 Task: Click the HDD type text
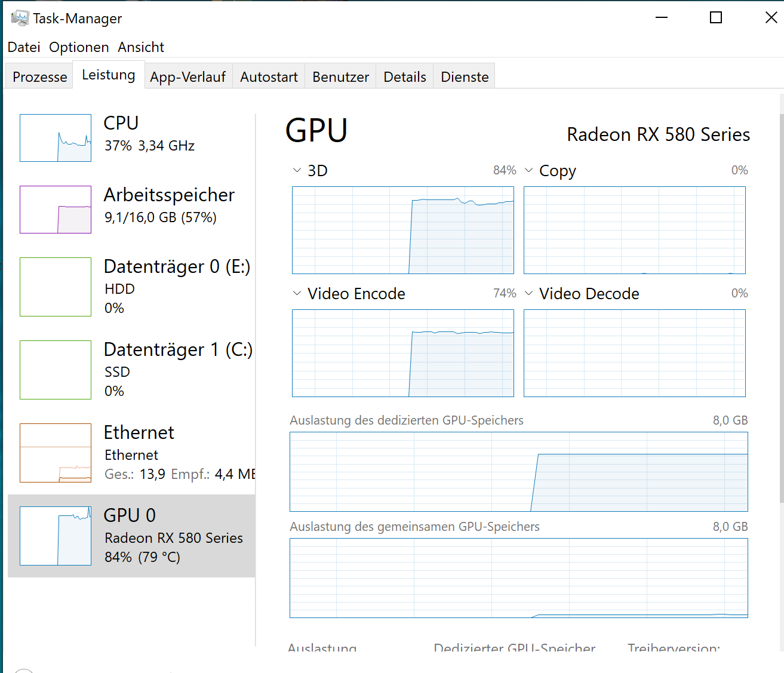click(120, 289)
